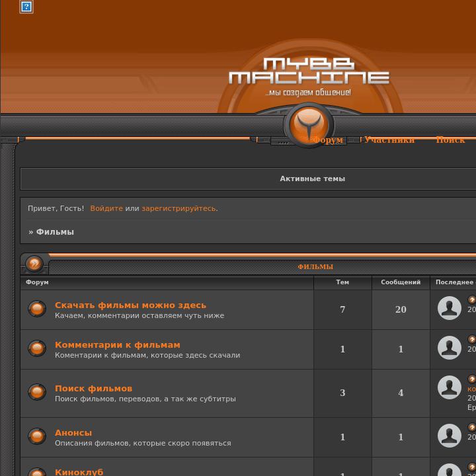Open forum Поиск фильмов
The image size is (476, 476).
pyautogui.click(x=93, y=389)
